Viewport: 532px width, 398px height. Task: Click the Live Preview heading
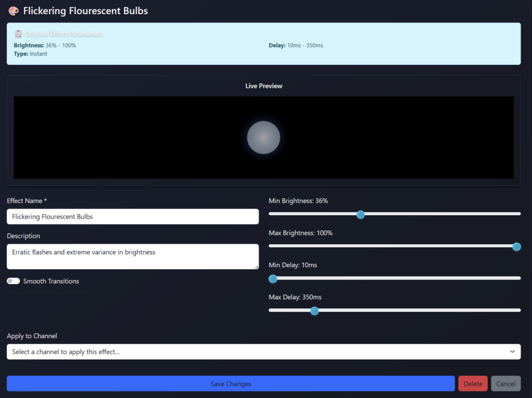click(x=263, y=86)
